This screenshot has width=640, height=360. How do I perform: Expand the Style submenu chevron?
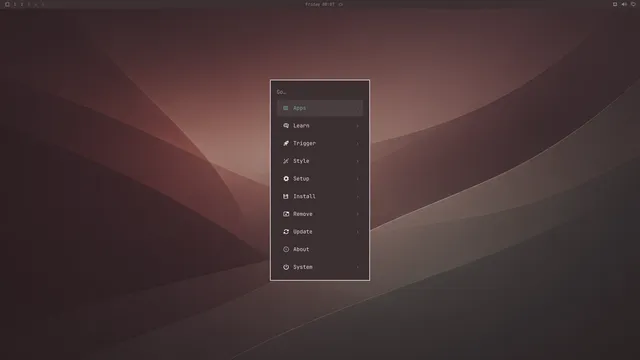click(358, 161)
